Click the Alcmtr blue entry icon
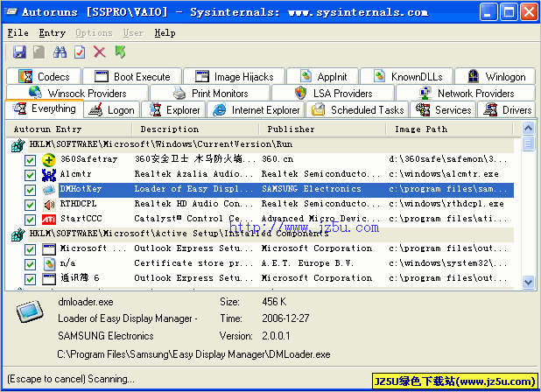 [49, 175]
